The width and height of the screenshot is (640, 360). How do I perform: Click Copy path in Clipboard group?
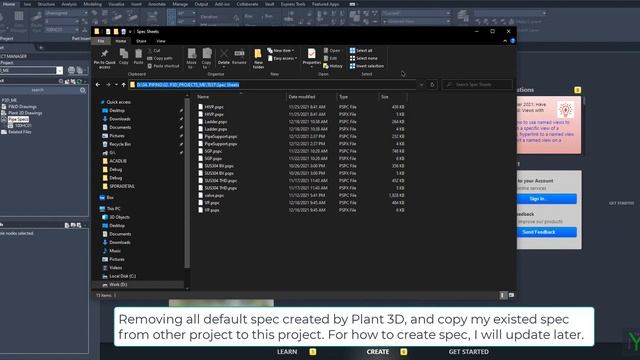[160, 58]
